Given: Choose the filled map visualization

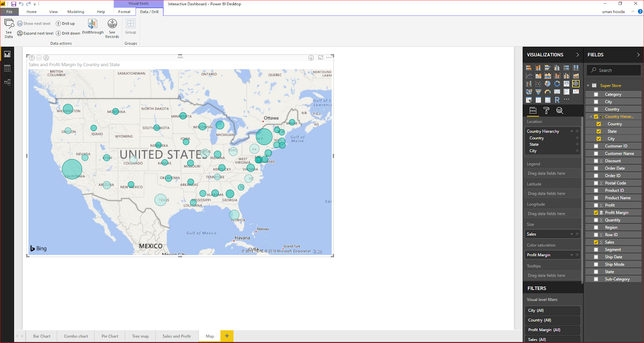Looking at the screenshot, I should coord(529,92).
